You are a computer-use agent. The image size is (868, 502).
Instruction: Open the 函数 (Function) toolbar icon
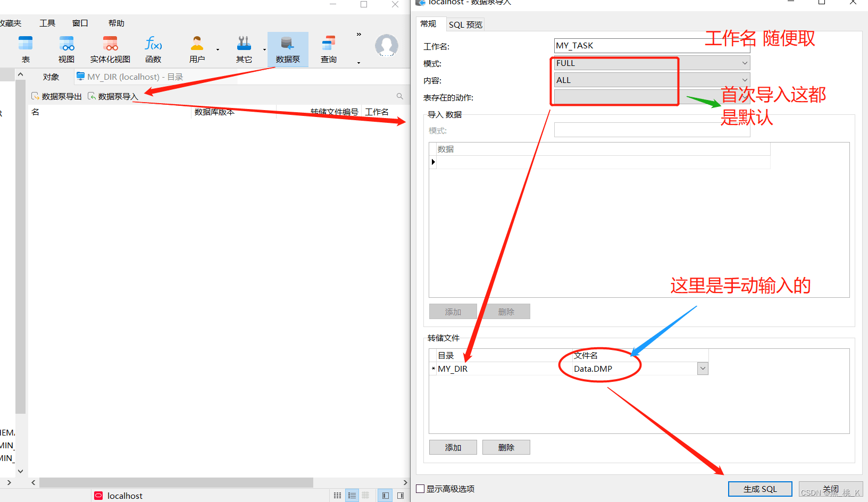tap(153, 49)
